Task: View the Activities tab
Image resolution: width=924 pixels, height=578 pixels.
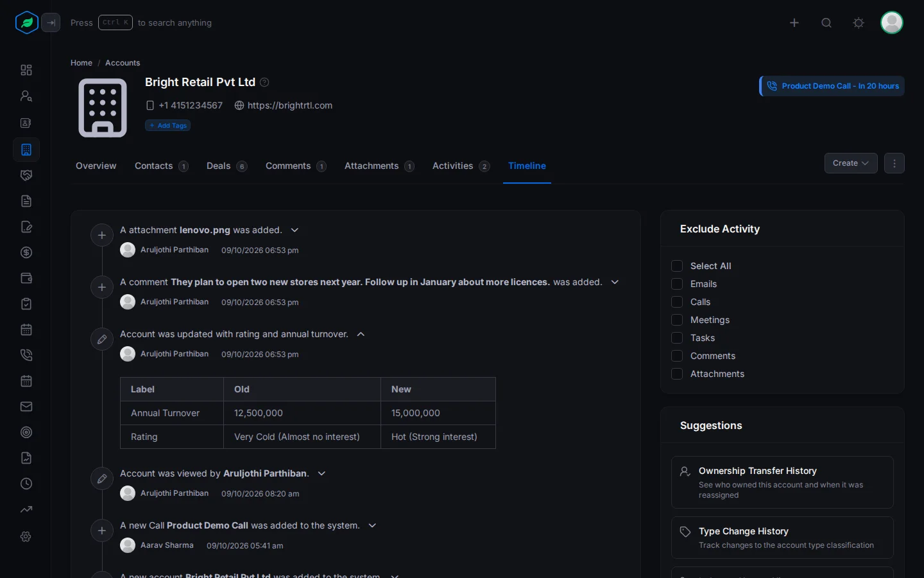Action: pyautogui.click(x=461, y=166)
